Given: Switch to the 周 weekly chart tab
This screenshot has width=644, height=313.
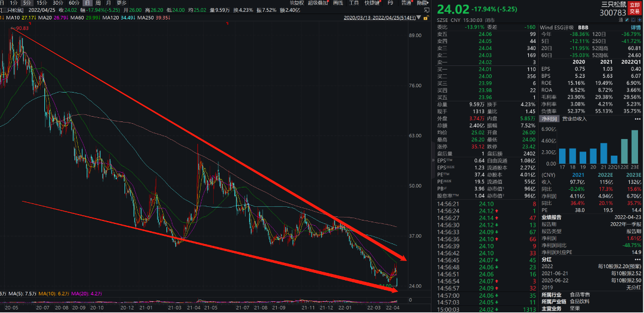Looking at the screenshot, I should tap(99, 3).
